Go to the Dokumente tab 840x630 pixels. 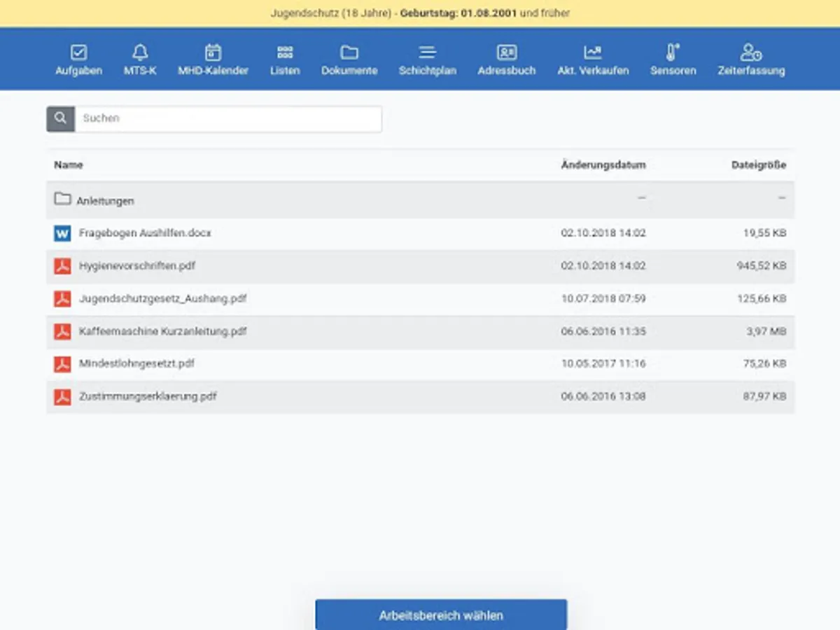tap(349, 60)
